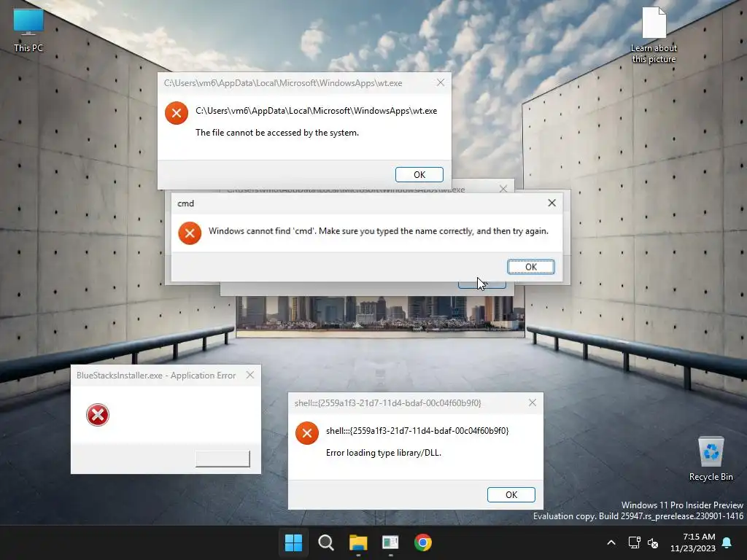Screen dimensions: 747x560
Task: Open the notifications bell
Action: [x=727, y=542]
